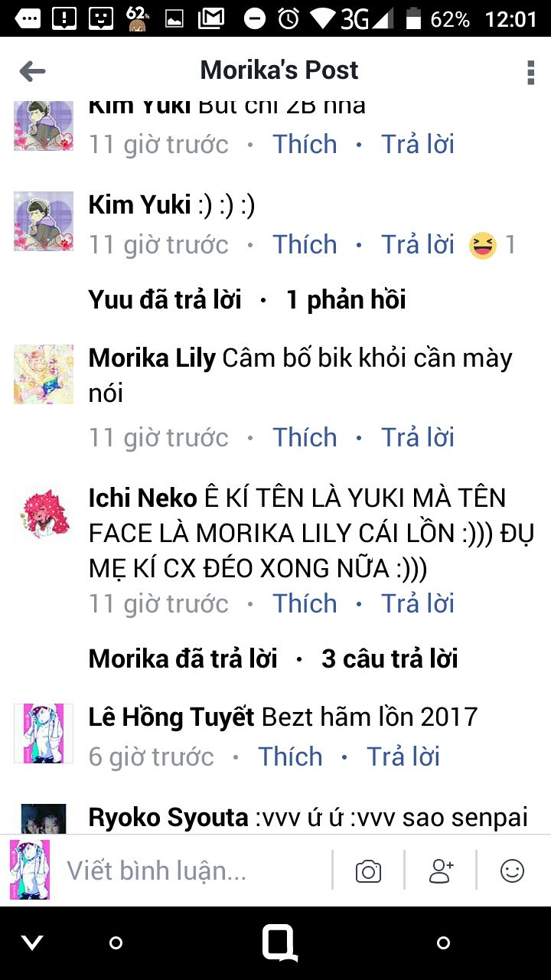This screenshot has height=980, width=551.
Task: Like Ichi Neko's comment with Thích
Action: click(x=305, y=603)
